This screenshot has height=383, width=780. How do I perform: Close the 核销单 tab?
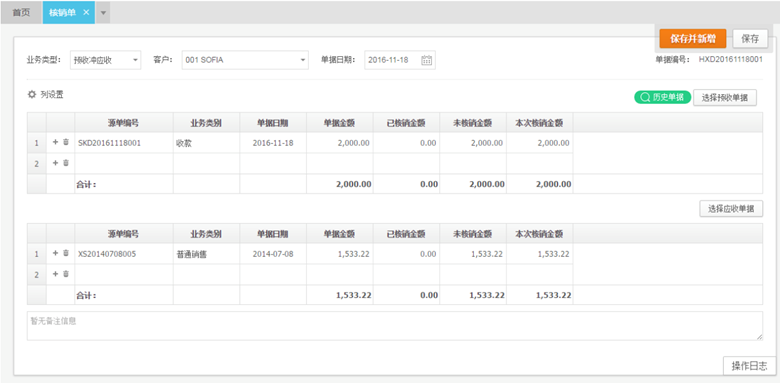click(x=86, y=13)
